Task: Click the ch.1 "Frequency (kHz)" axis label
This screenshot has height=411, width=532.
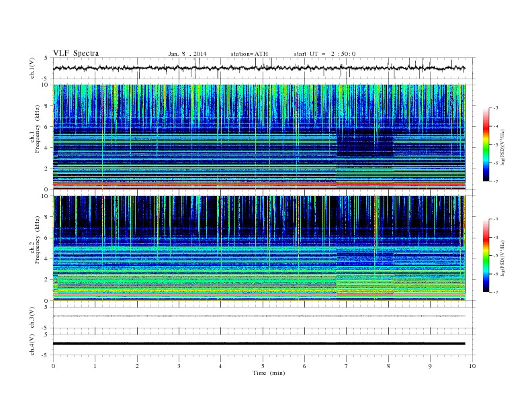Action: pos(37,129)
